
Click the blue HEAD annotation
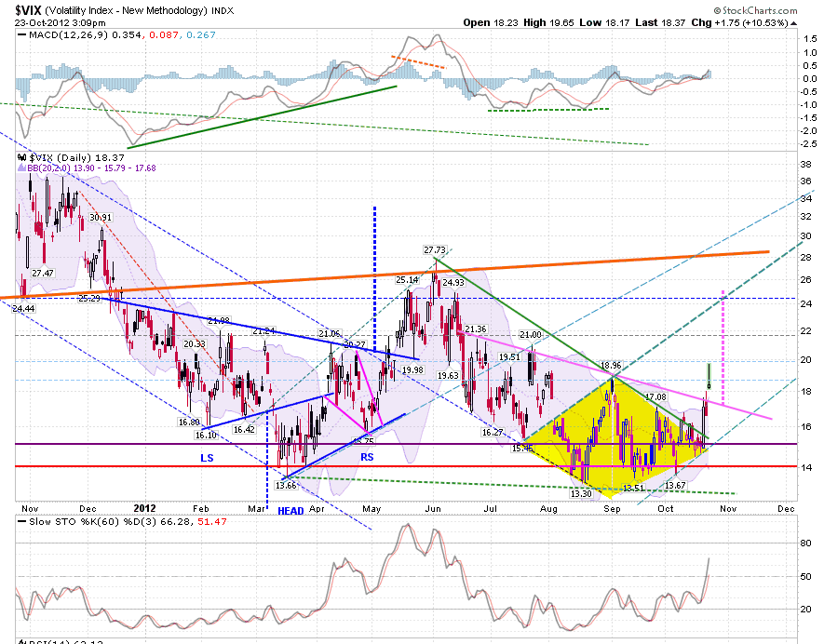click(290, 511)
